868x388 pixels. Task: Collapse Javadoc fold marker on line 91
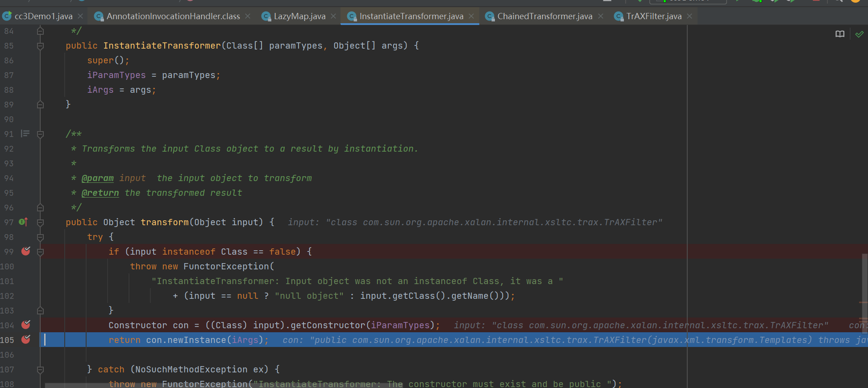pos(40,134)
